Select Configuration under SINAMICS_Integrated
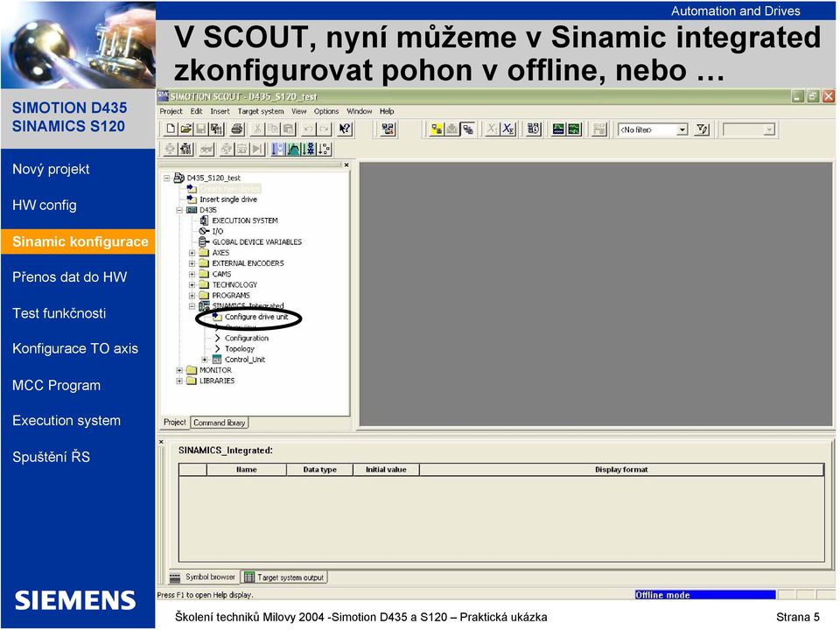The image size is (840, 630). [247, 338]
